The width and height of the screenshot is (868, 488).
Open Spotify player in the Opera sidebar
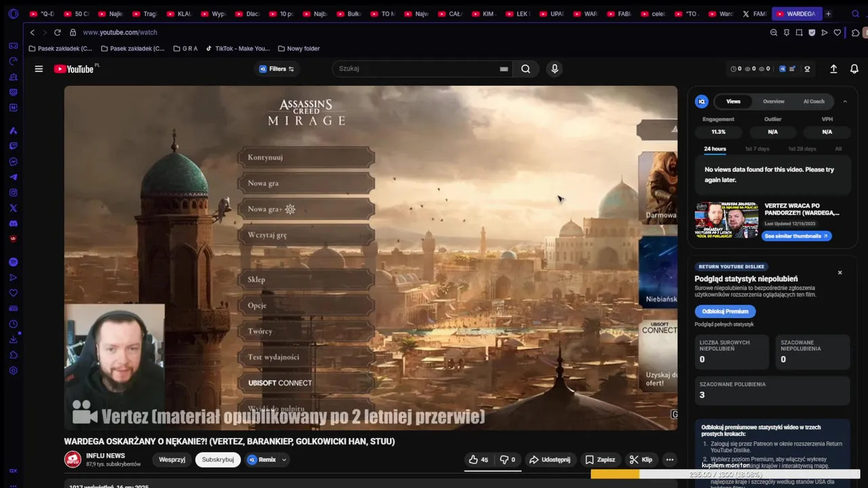tap(13, 262)
